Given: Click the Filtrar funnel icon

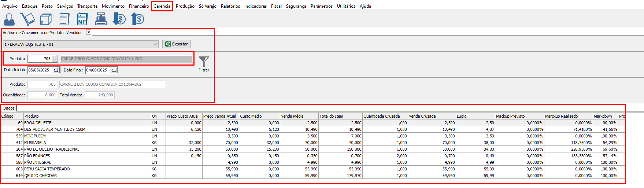Looking at the screenshot, I should click(x=204, y=62).
